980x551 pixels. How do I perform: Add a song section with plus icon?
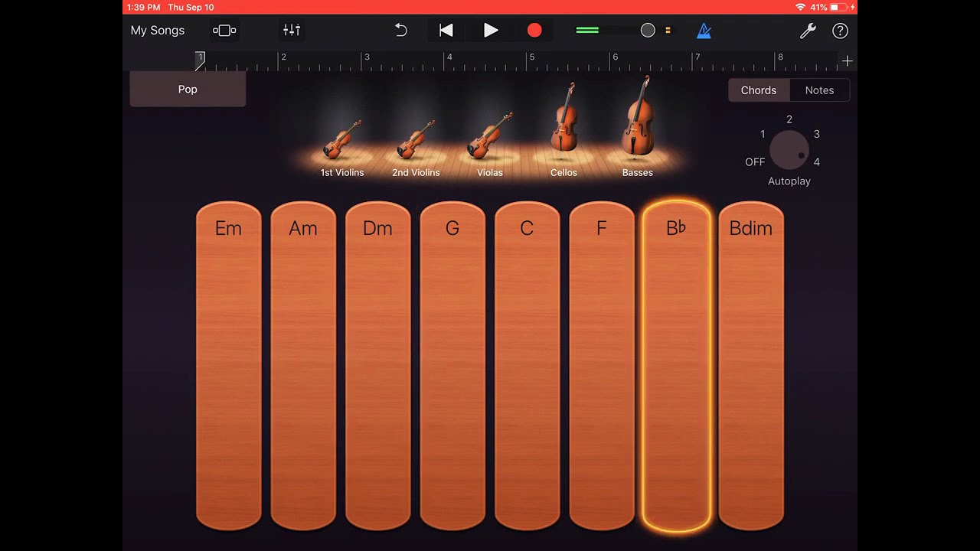[x=847, y=60]
